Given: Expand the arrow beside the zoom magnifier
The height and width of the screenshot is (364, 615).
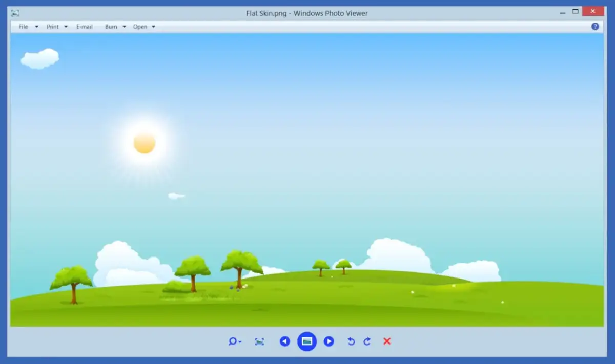Looking at the screenshot, I should click(240, 342).
